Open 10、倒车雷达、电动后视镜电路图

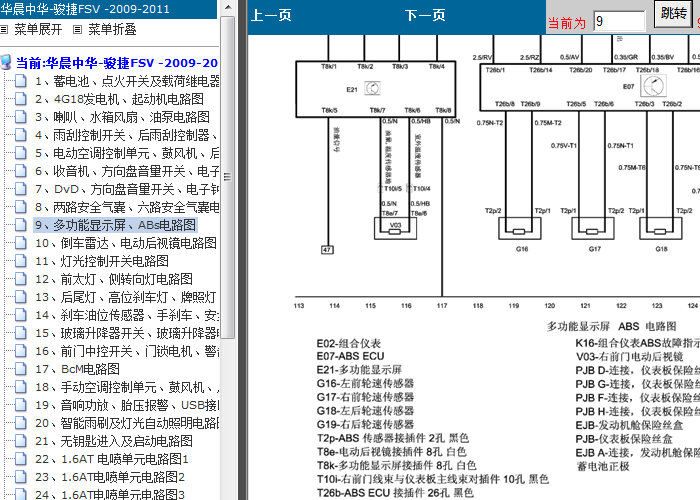(x=126, y=243)
